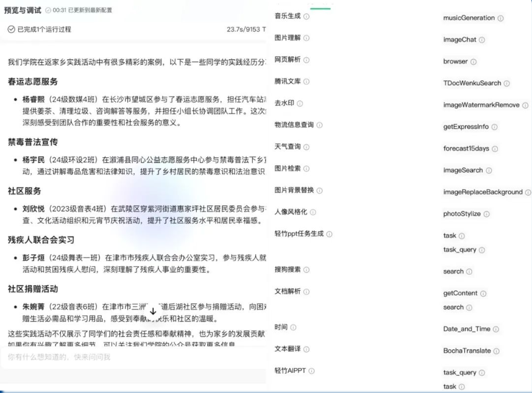532x393 pixels.
Task: Click the 禁毒普法宣传 heading
Action: (x=33, y=142)
